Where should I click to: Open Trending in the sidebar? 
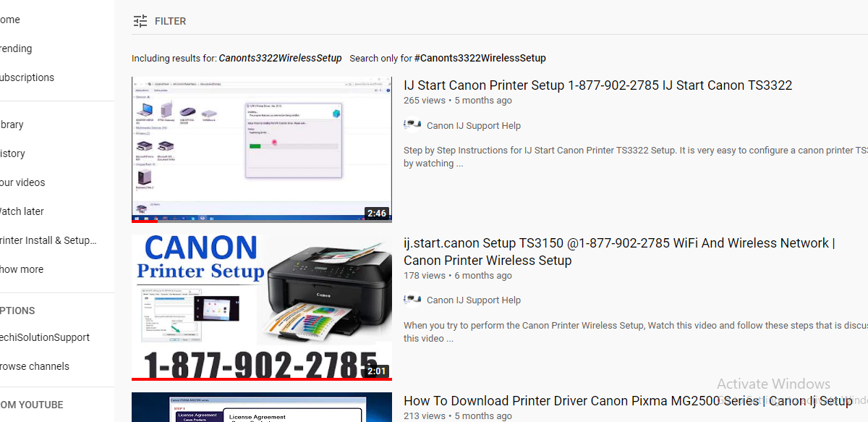coord(16,48)
